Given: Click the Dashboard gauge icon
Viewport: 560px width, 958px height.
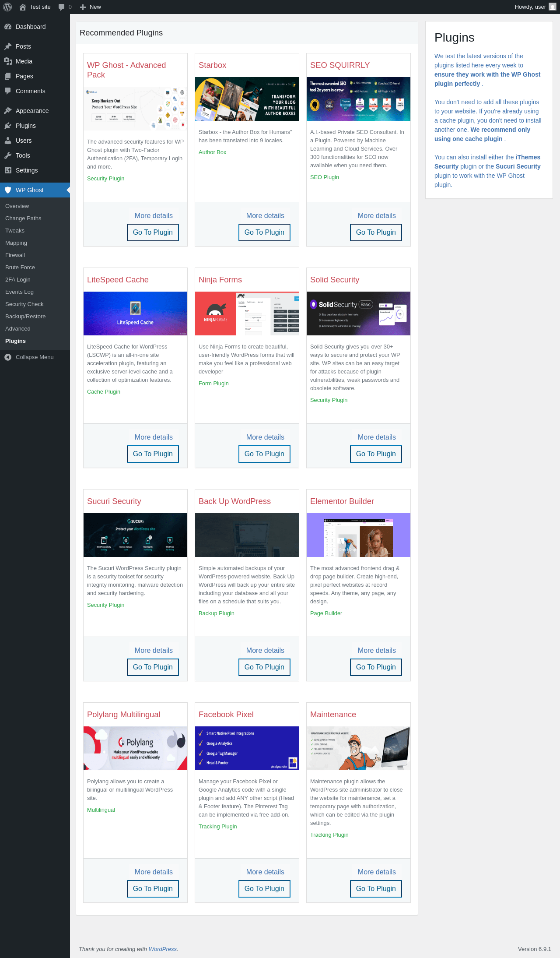Looking at the screenshot, I should 8,27.
